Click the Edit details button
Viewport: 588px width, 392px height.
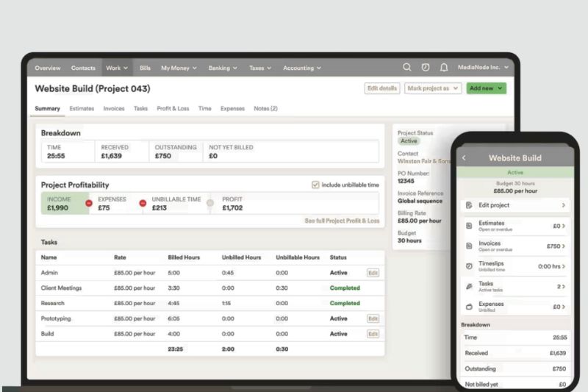coord(382,88)
